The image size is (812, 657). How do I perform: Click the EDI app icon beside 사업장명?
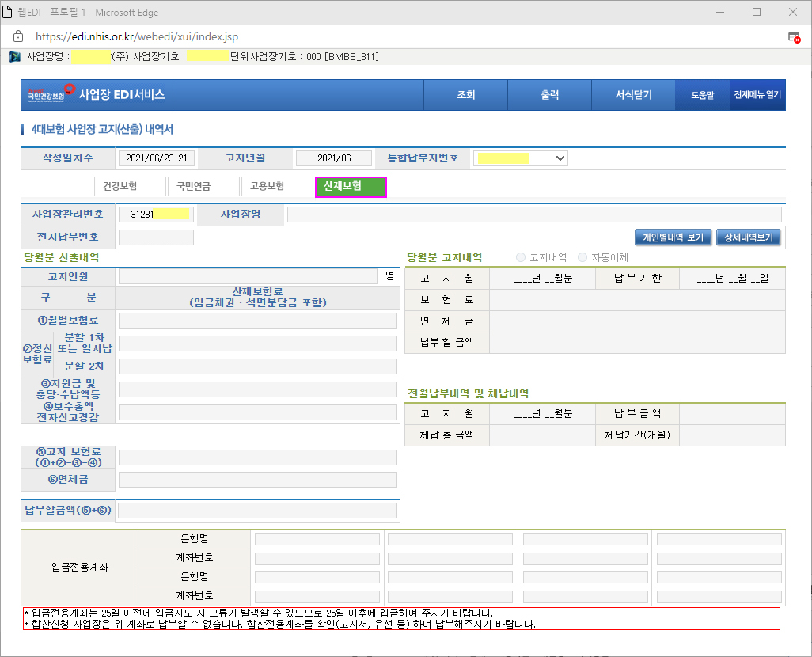click(15, 57)
